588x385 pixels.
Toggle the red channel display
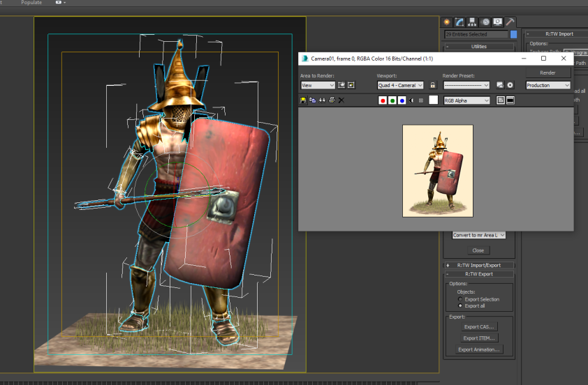[383, 100]
